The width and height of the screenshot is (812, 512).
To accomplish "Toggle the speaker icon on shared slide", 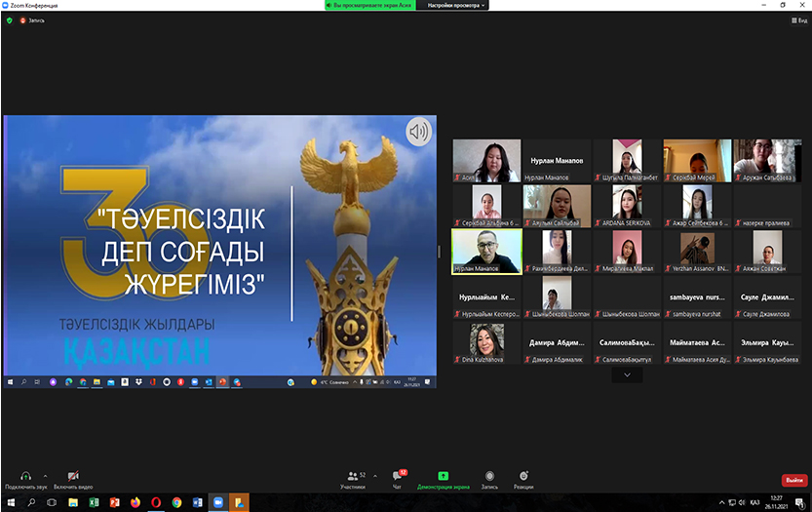I will [419, 131].
